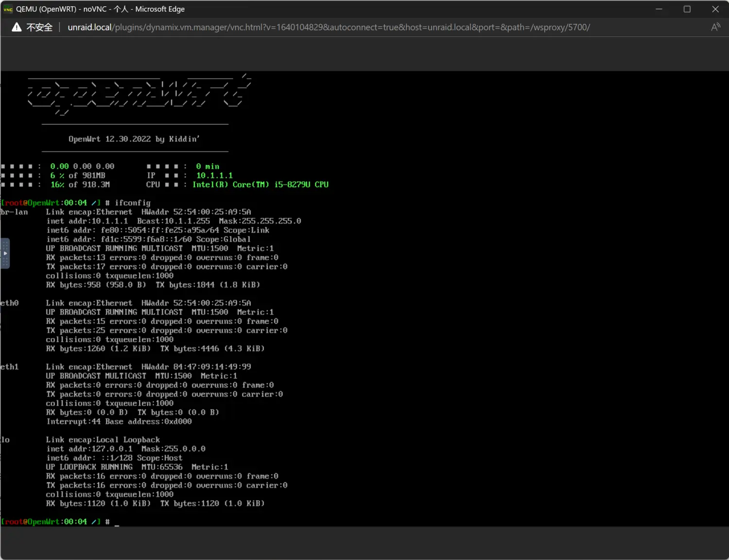Click the 不安全 security indicator

[x=39, y=27]
